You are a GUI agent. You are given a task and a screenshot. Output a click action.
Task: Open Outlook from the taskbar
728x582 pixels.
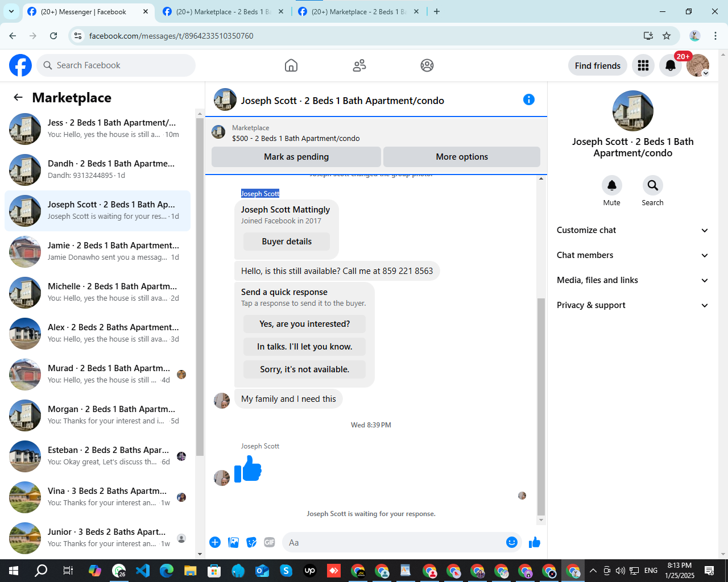262,571
